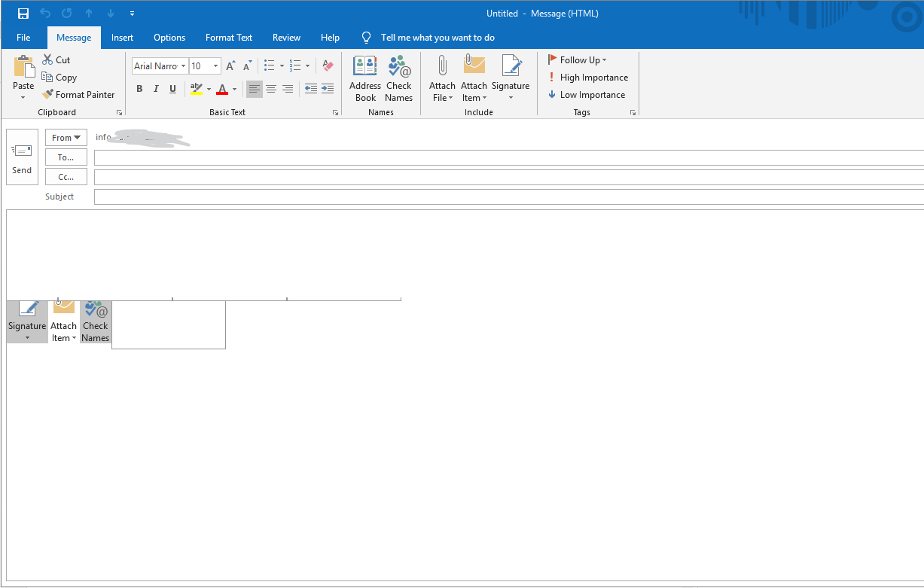Click the To... button to choose recipients
The image size is (924, 588).
click(66, 157)
